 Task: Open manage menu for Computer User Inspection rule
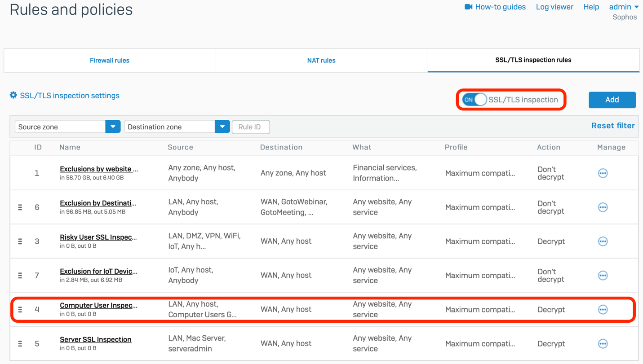tap(603, 310)
